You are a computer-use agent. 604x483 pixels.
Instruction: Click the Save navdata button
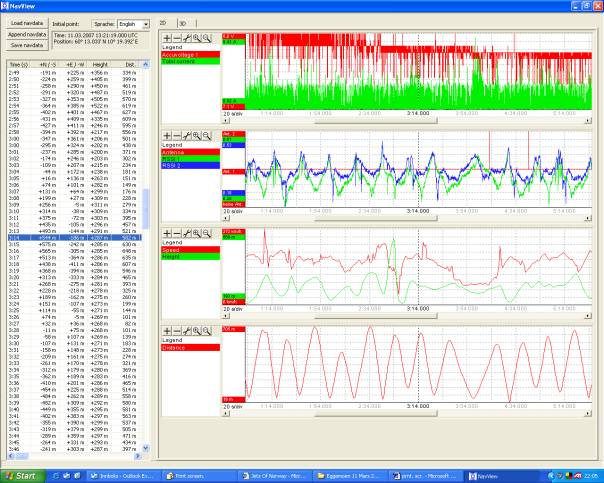click(27, 45)
